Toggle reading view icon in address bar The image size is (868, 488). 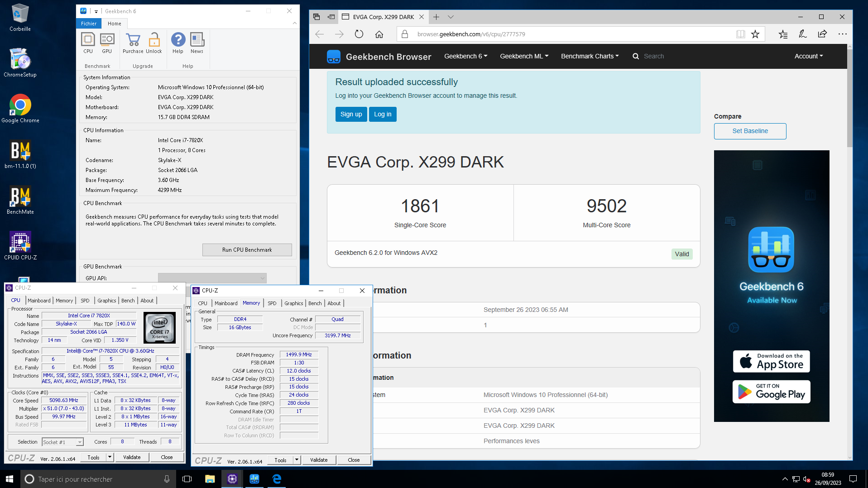[741, 34]
